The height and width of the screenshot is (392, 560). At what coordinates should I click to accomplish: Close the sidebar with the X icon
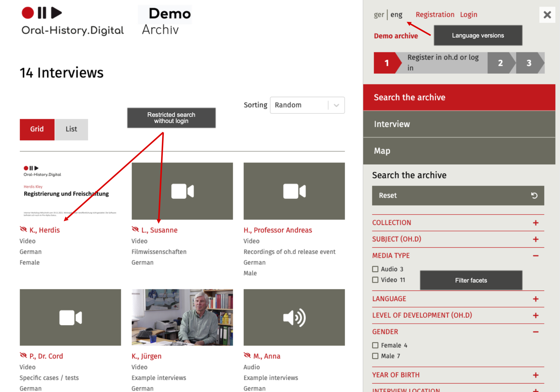pos(547,15)
